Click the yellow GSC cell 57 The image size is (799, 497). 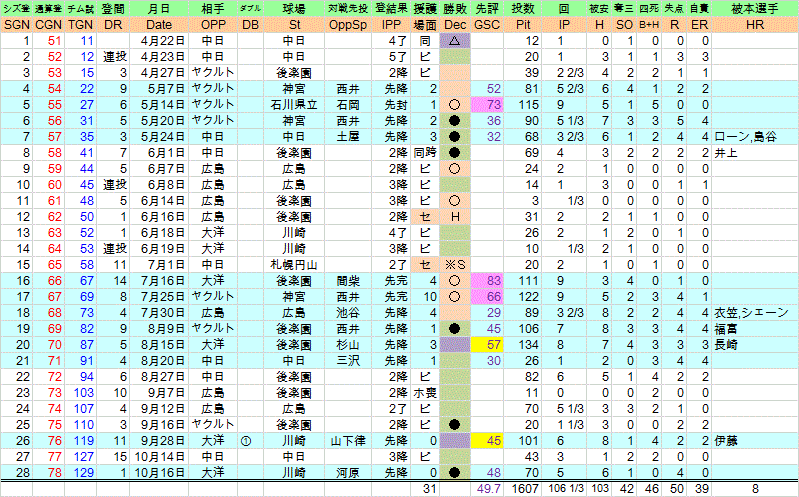[487, 345]
